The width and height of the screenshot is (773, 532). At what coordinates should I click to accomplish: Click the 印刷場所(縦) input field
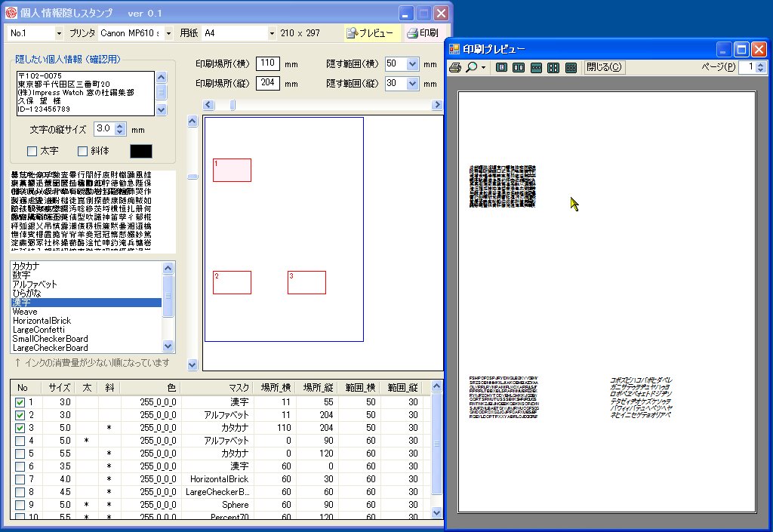coord(268,83)
